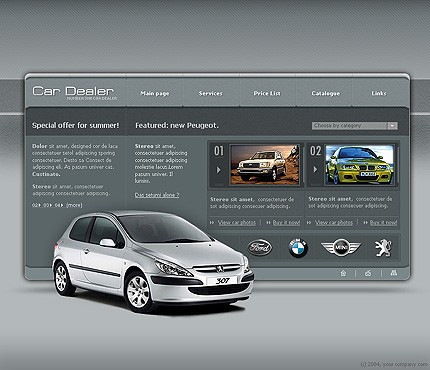Screen dimensions: 430x370
Task: Click play arrow beside item 02
Action: pyautogui.click(x=315, y=170)
